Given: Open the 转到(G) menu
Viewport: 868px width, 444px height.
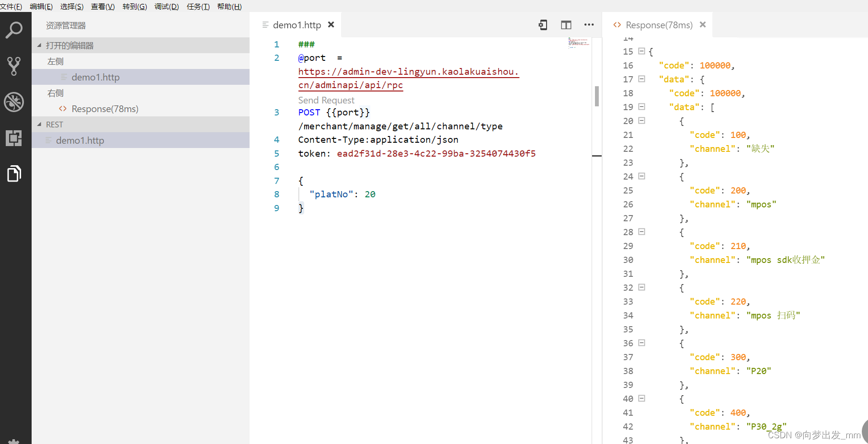Looking at the screenshot, I should point(135,6).
